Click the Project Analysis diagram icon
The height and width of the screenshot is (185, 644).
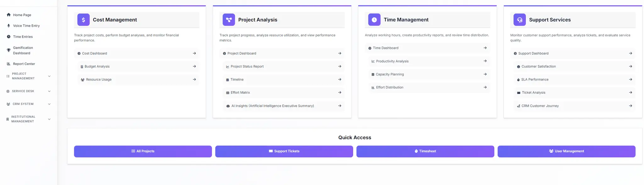coord(229,20)
